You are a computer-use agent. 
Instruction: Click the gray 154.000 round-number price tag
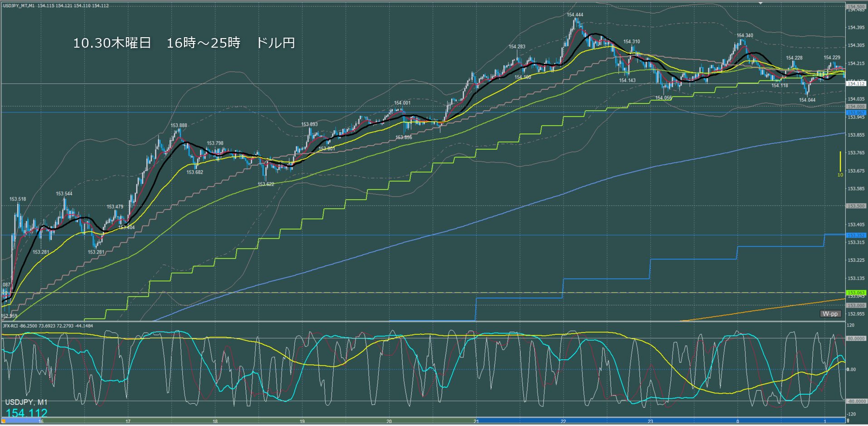(x=856, y=107)
